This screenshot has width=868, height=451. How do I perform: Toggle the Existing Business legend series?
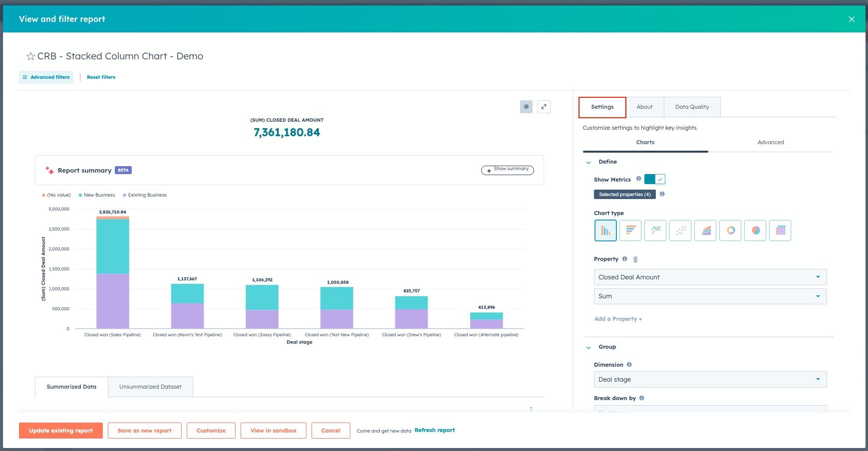coord(145,195)
